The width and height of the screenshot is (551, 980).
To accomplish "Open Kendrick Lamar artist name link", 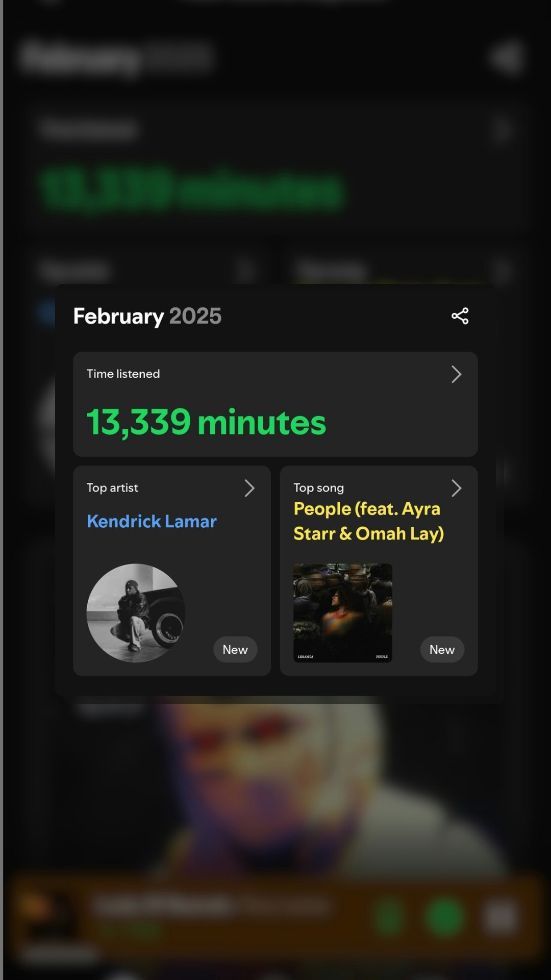I will [x=152, y=521].
